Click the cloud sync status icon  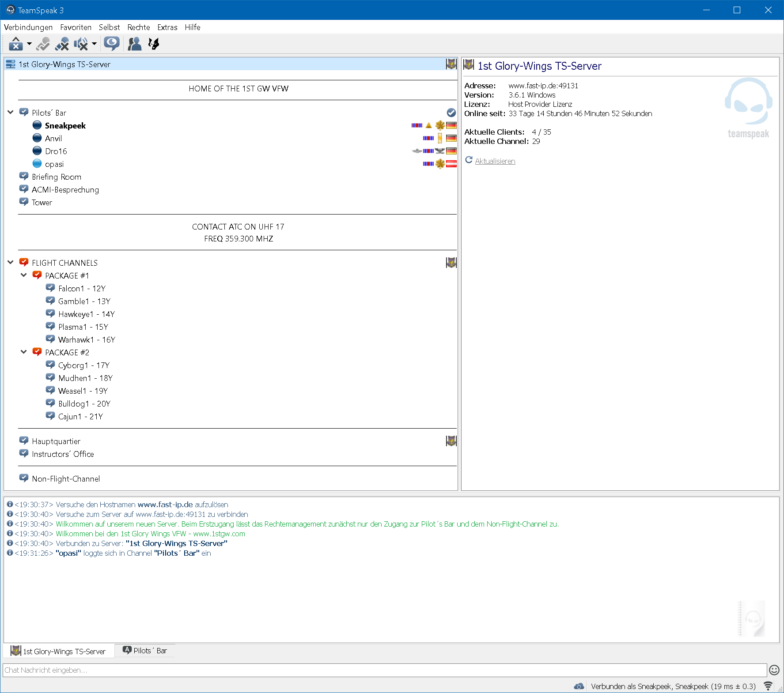579,686
